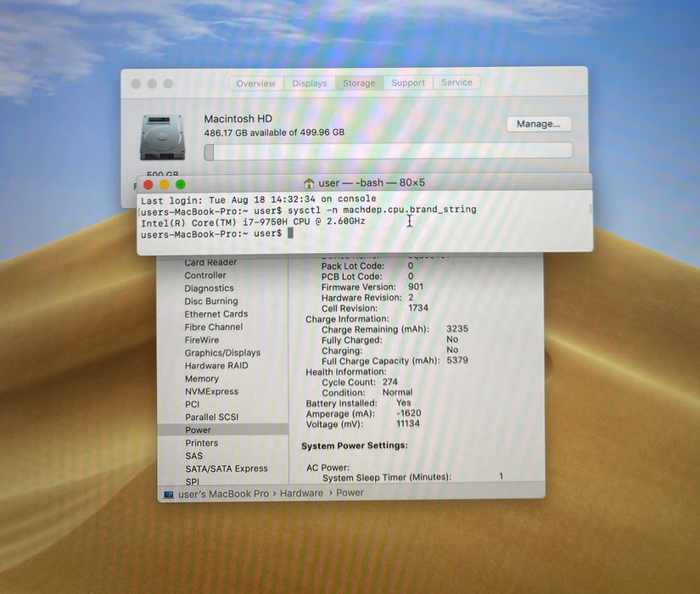Select the highlighted Power item
The image size is (700, 594).
[x=223, y=429]
